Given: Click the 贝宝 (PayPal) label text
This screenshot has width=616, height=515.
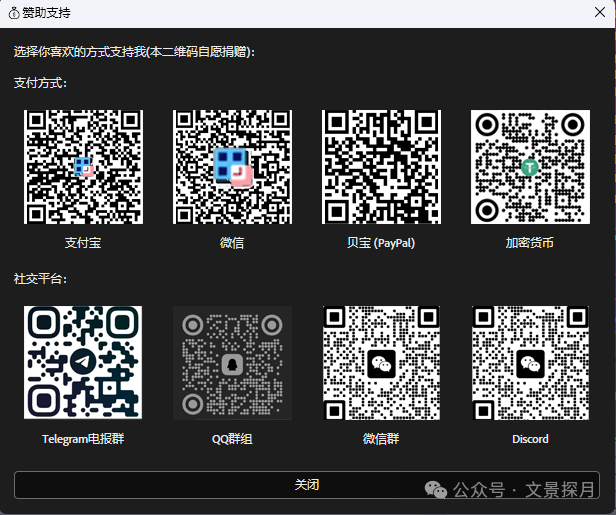Looking at the screenshot, I should tap(381, 243).
